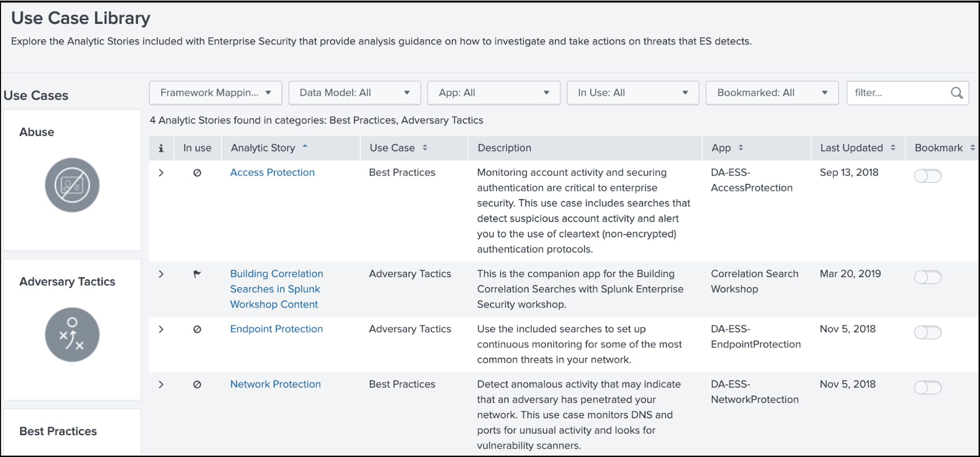The image size is (980, 457).
Task: Click 'DA-ESS-AccessProtection' app cell
Action: coord(751,180)
